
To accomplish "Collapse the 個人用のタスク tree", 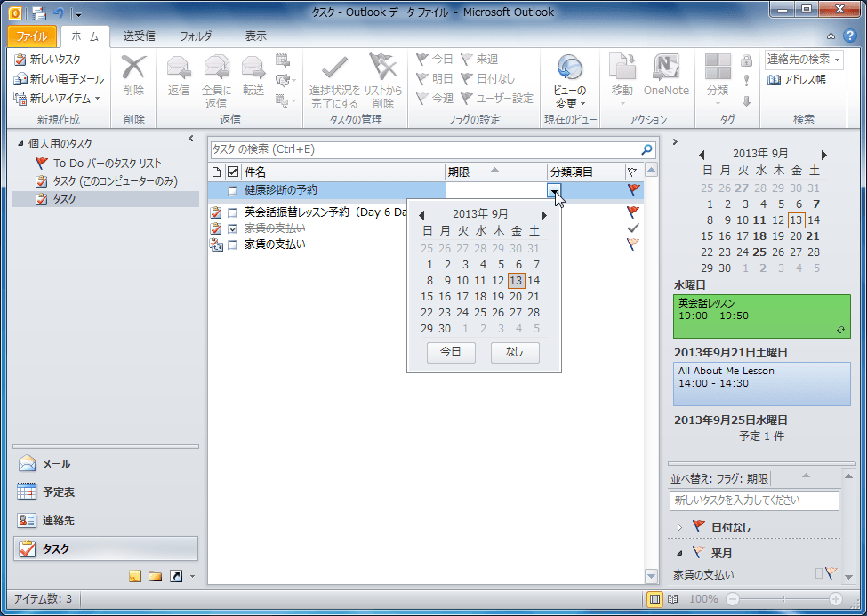I will (20, 144).
